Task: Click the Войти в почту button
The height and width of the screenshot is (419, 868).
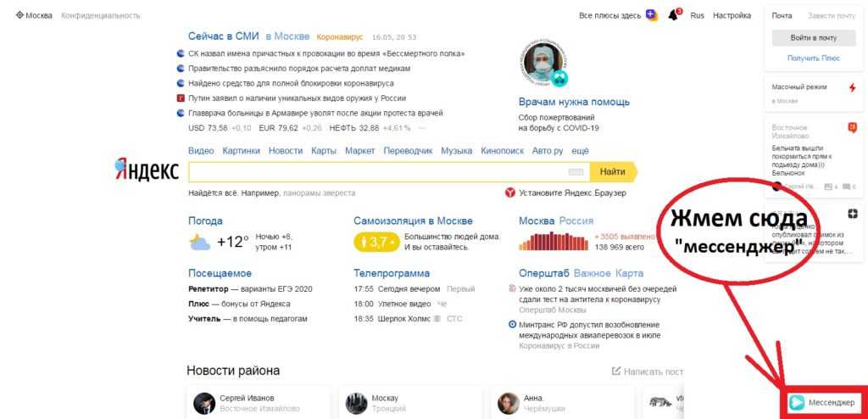Action: (x=813, y=37)
